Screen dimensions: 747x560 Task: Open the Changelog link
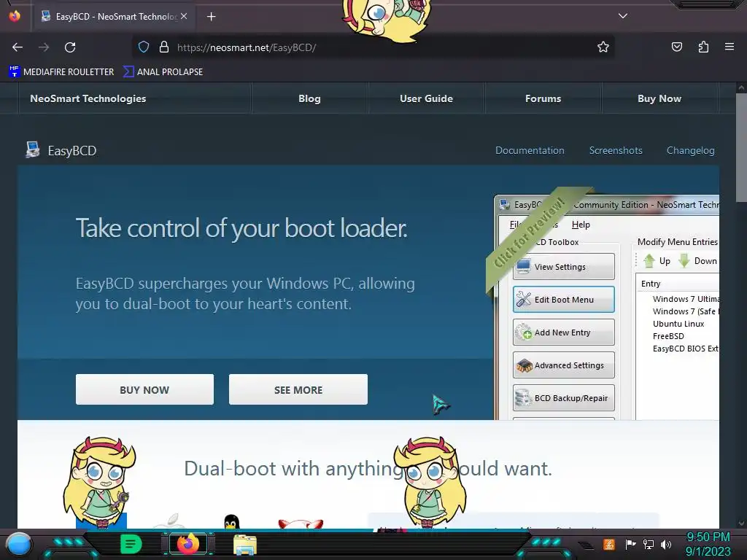pos(690,150)
